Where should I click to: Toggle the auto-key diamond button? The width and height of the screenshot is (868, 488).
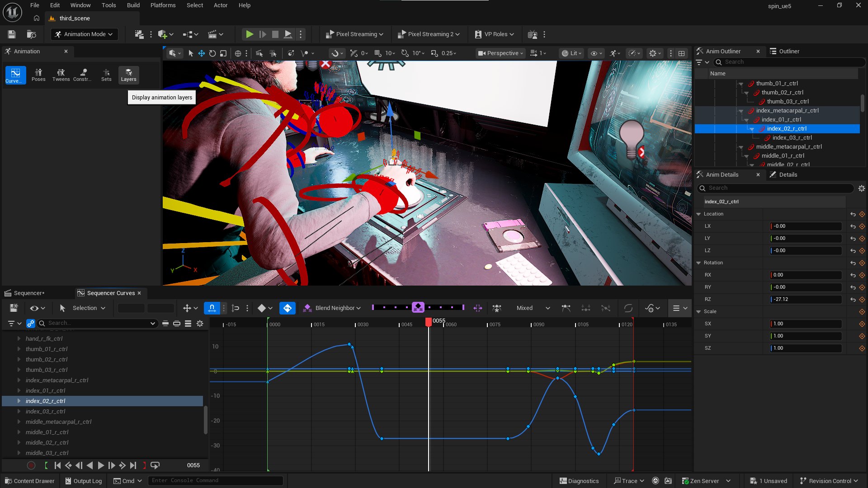pos(287,308)
